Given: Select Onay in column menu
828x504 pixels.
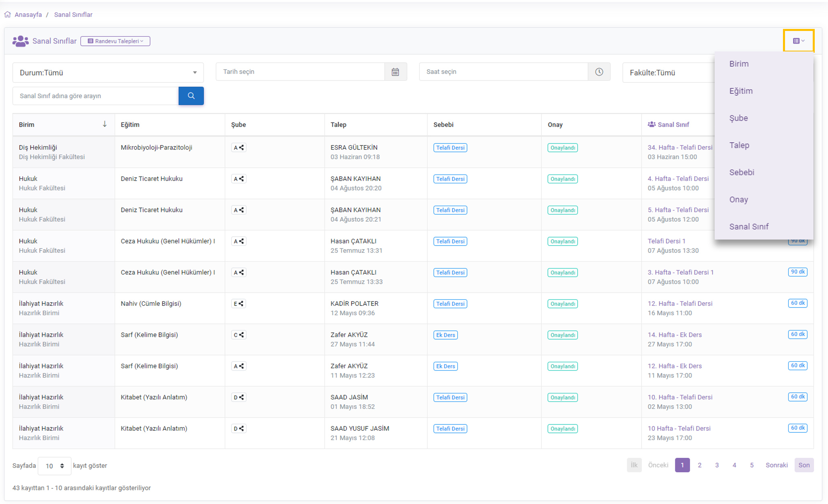Looking at the screenshot, I should 738,199.
